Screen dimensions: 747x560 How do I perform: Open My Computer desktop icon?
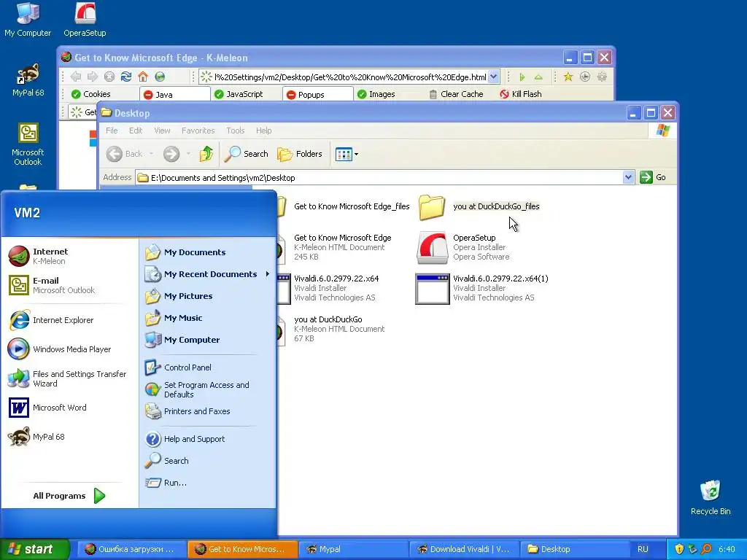click(28, 20)
